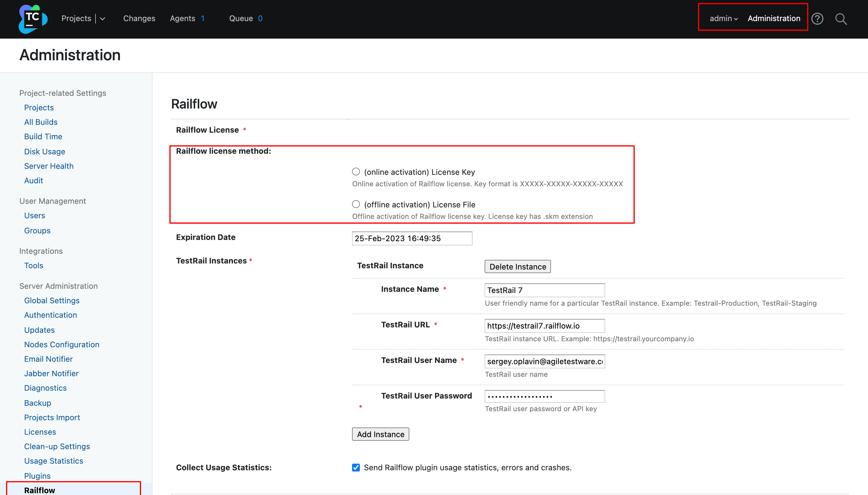The height and width of the screenshot is (495, 868).
Task: Click the Delete Instance button
Action: 517,266
